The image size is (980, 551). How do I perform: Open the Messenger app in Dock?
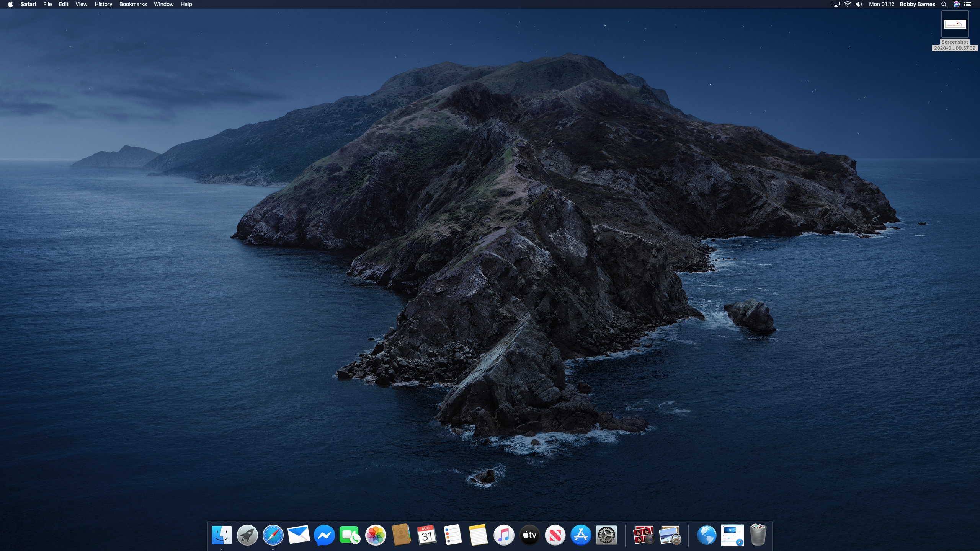[324, 535]
